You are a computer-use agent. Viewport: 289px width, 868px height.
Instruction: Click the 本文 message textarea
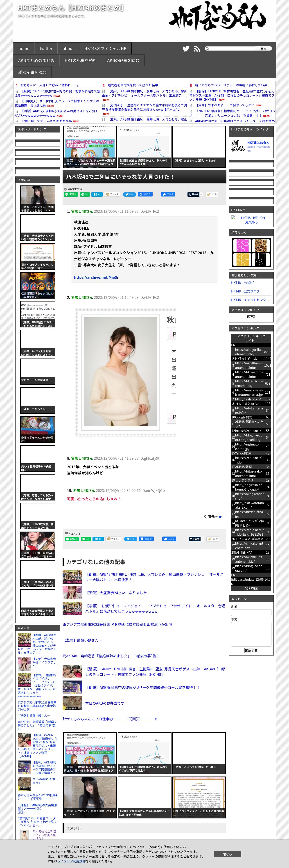point(251,634)
